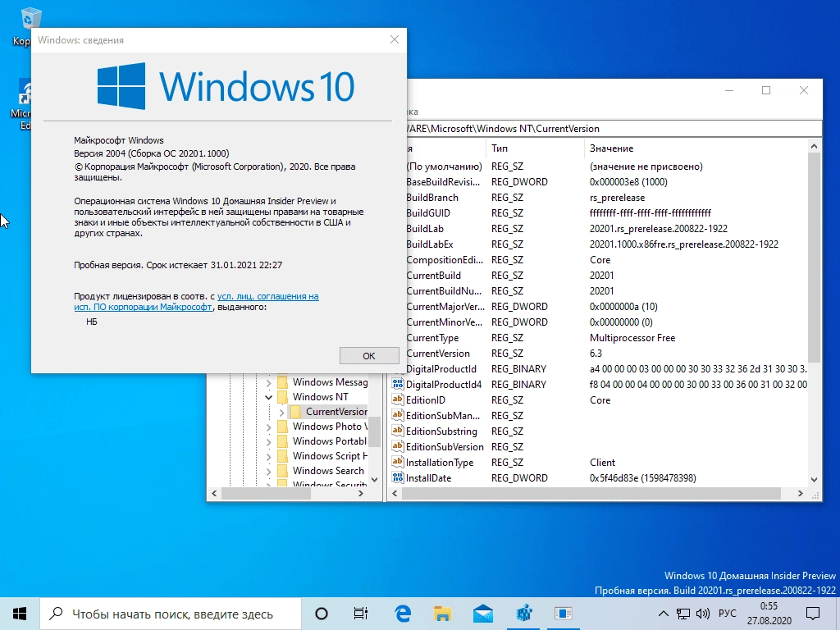This screenshot has height=630, width=840.
Task: Open the Action Center notifications
Action: (813, 614)
